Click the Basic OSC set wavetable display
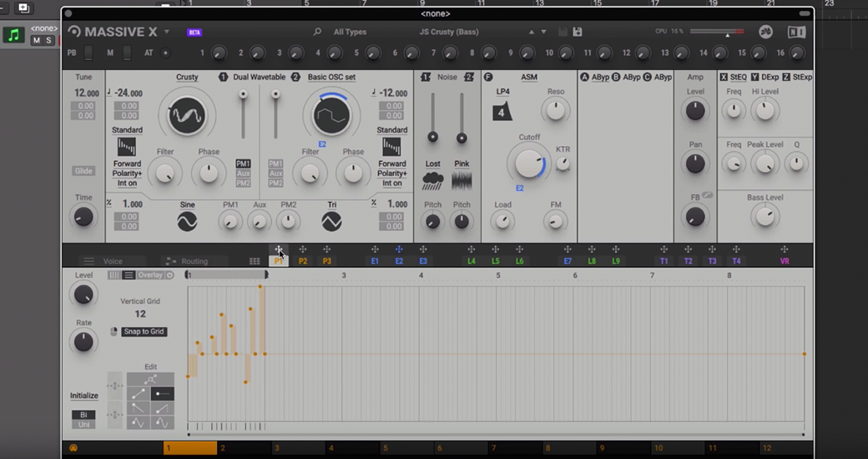This screenshot has width=868, height=459. [331, 115]
